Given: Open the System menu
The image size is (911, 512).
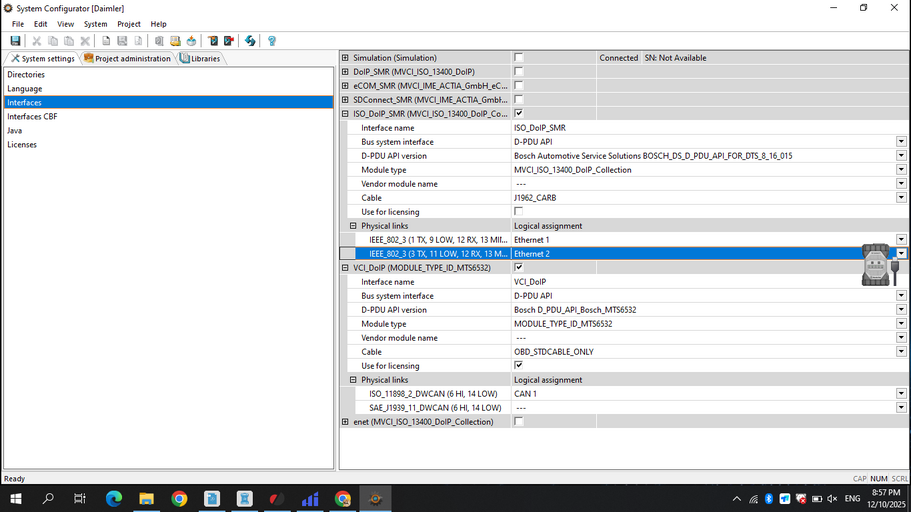Looking at the screenshot, I should click(x=95, y=24).
